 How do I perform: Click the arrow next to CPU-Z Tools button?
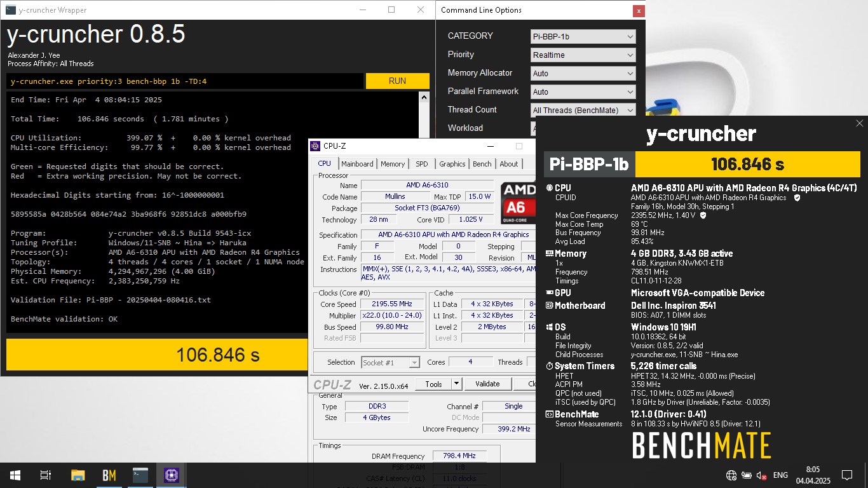(456, 384)
